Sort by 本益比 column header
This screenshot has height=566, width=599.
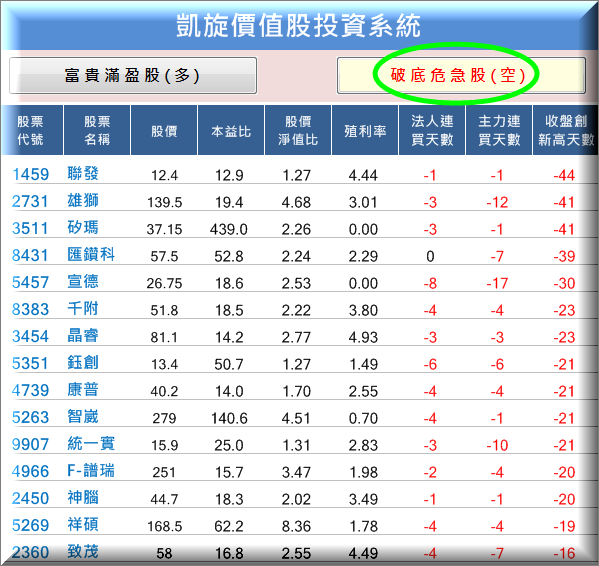(231, 131)
